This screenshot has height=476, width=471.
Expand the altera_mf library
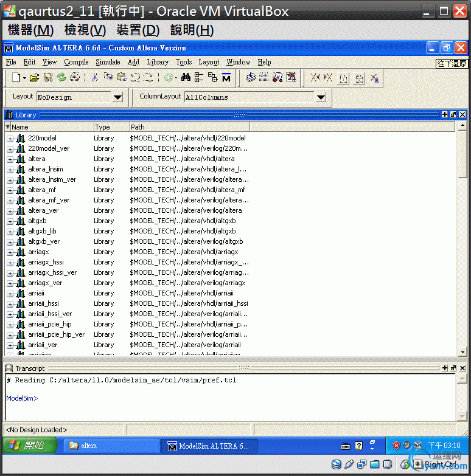[x=10, y=191]
